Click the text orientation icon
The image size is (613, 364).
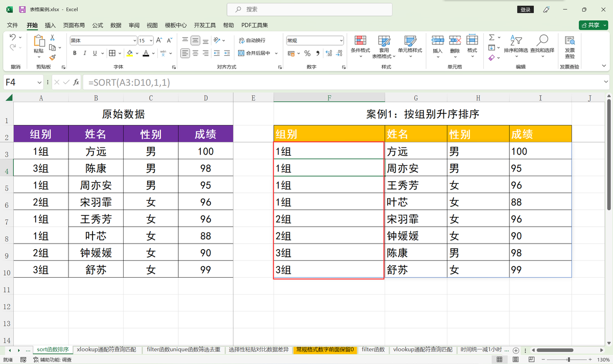click(x=217, y=40)
